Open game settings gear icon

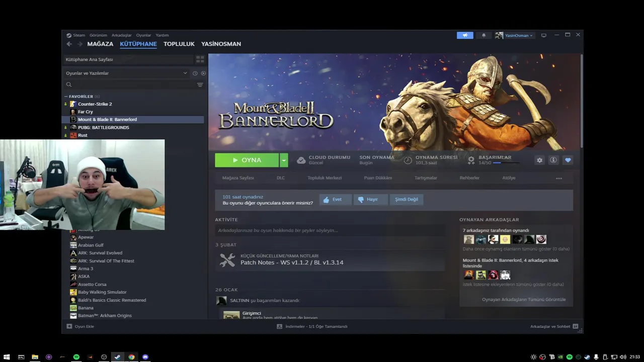539,160
